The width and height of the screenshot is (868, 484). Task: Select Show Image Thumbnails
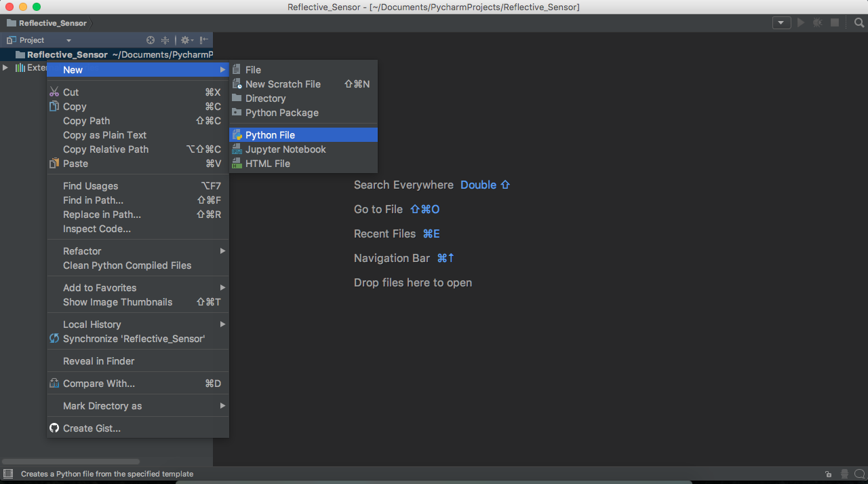pyautogui.click(x=138, y=302)
